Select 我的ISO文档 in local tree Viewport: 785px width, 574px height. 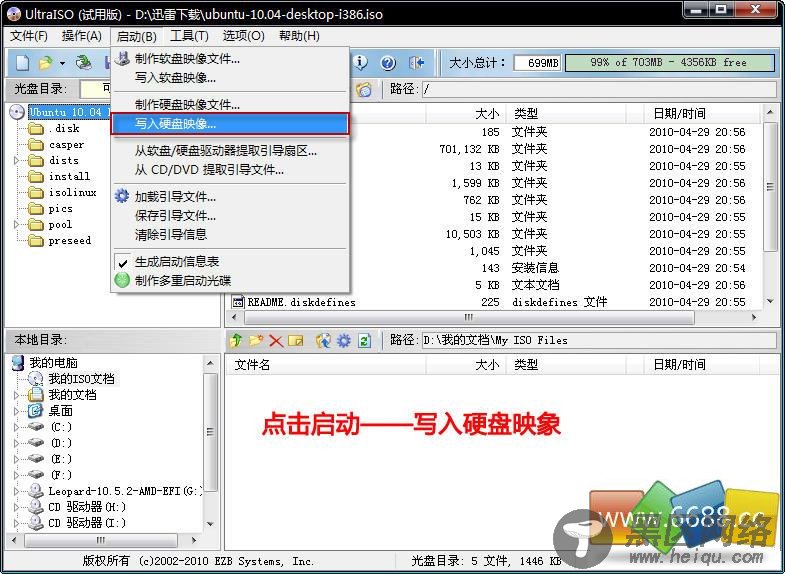point(82,379)
